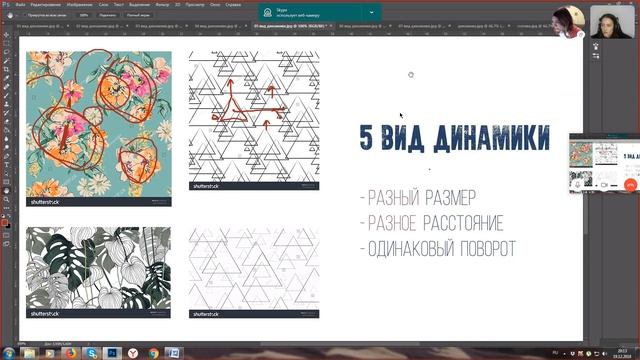Select the Gradient tool
640x360 pixels.
[x=6, y=130]
